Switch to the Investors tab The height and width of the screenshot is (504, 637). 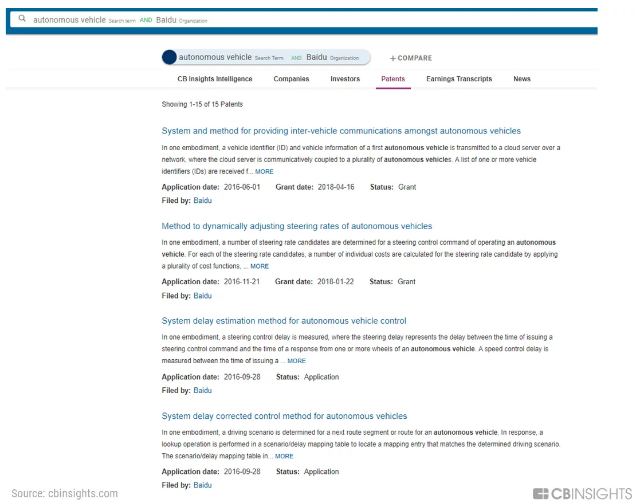click(x=345, y=79)
